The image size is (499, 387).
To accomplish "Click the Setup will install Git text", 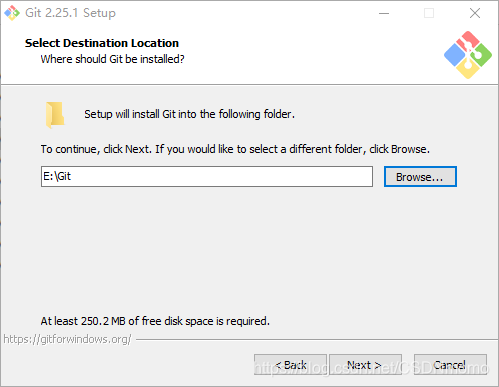I will coord(189,114).
